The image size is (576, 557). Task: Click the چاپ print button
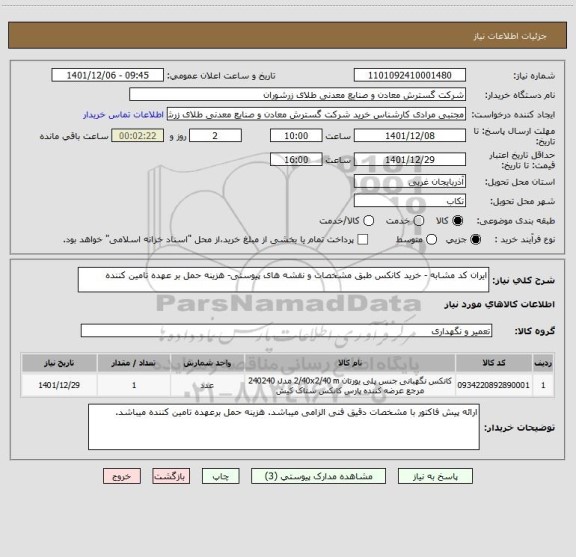tap(220, 476)
